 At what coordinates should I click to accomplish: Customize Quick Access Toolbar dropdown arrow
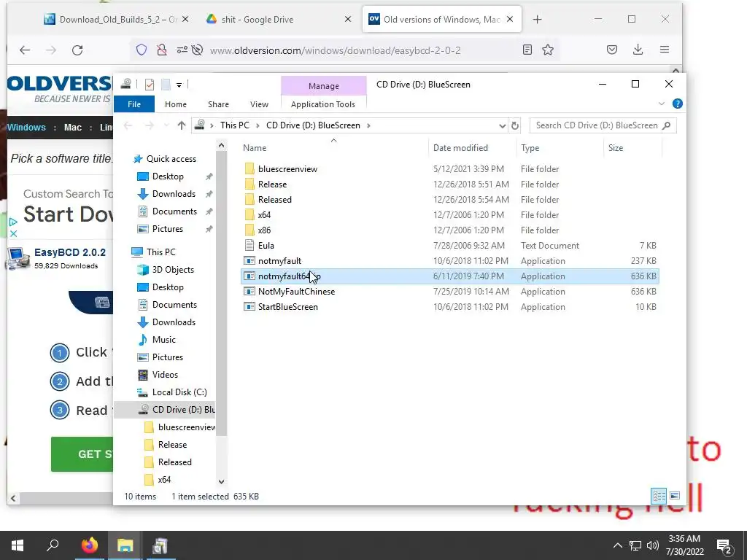click(x=179, y=85)
